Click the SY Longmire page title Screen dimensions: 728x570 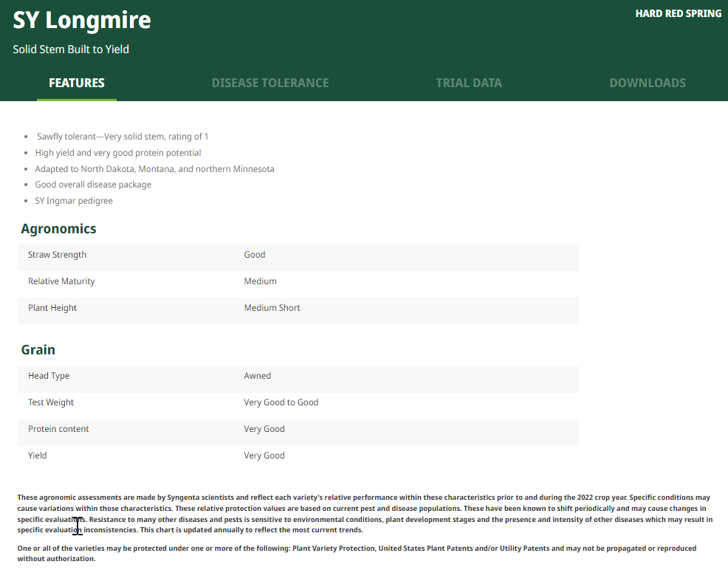point(82,20)
